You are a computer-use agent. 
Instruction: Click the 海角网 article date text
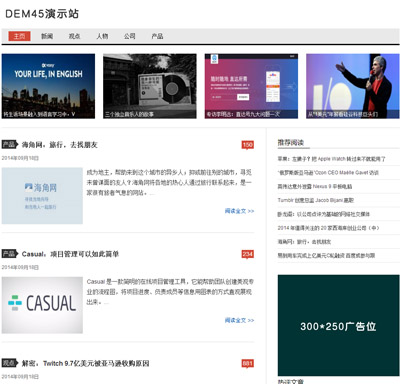tap(20, 158)
